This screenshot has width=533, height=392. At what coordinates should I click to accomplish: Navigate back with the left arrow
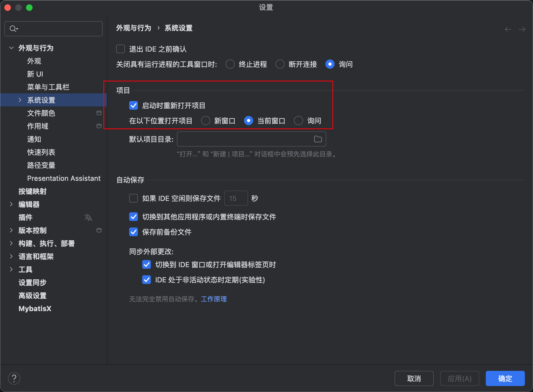(x=508, y=29)
